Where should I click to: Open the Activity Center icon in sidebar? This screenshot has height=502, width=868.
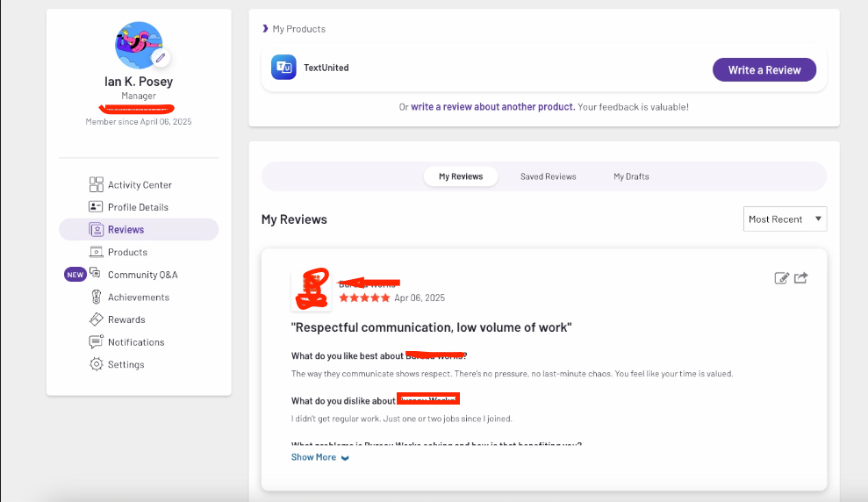[97, 184]
